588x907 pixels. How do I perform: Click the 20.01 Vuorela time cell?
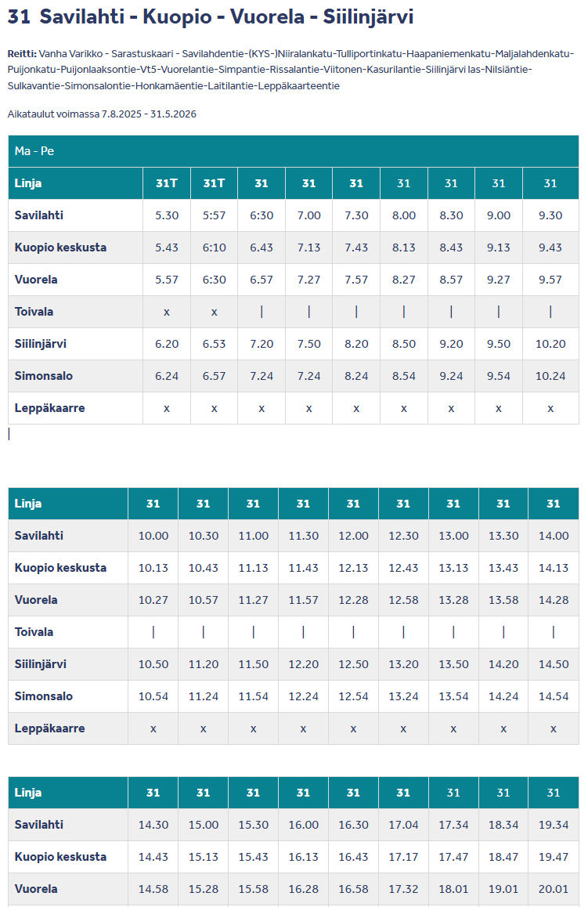click(x=554, y=889)
